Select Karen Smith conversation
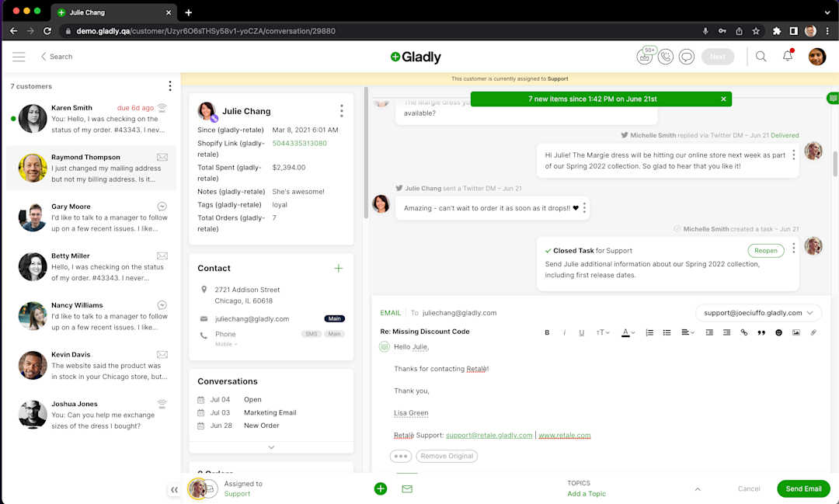Viewport: 839px width, 504px height. 91,119
